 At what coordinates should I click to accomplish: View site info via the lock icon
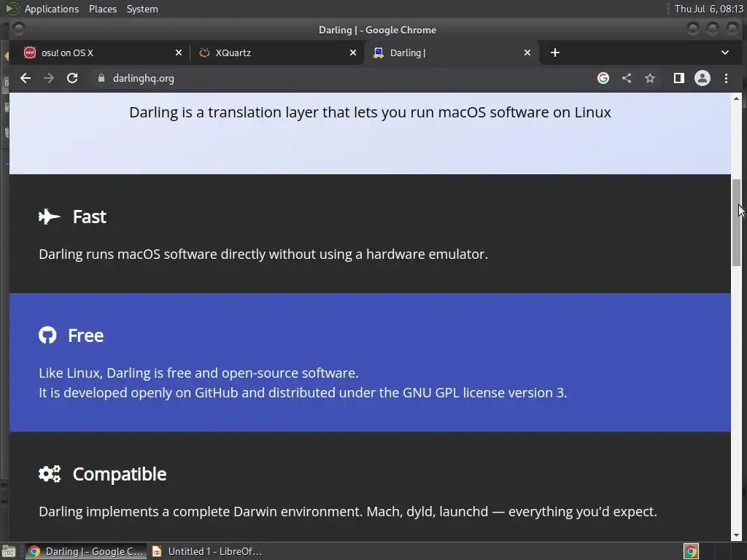[x=101, y=78]
